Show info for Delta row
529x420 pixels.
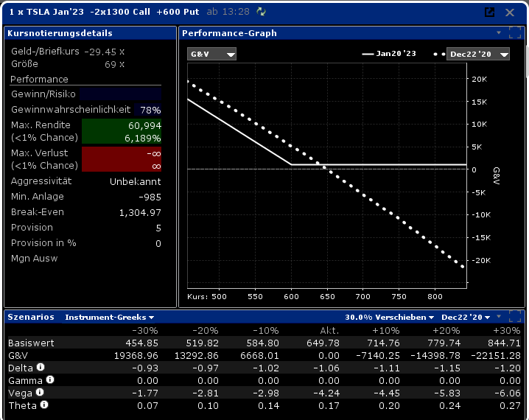pos(41,367)
